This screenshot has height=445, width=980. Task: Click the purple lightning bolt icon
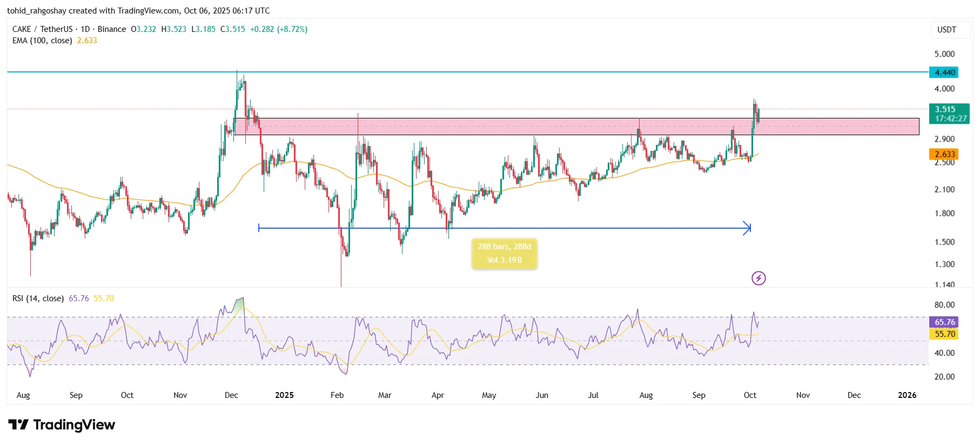coord(759,278)
